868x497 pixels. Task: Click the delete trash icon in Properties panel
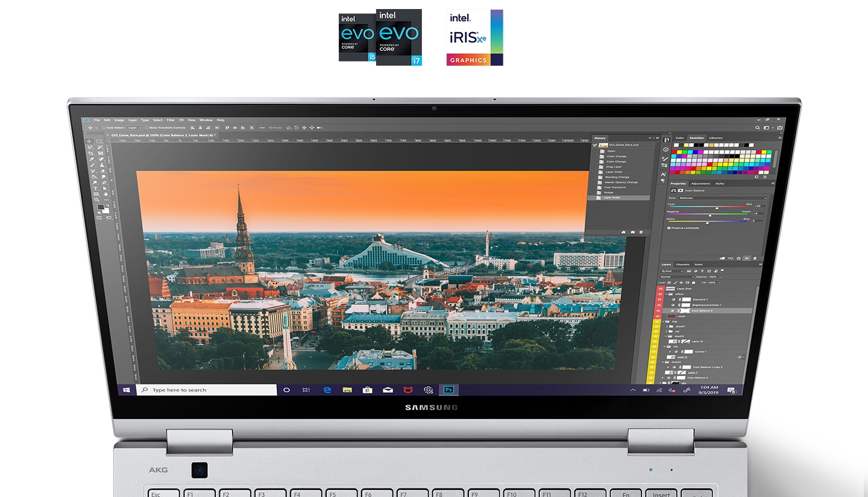(755, 258)
